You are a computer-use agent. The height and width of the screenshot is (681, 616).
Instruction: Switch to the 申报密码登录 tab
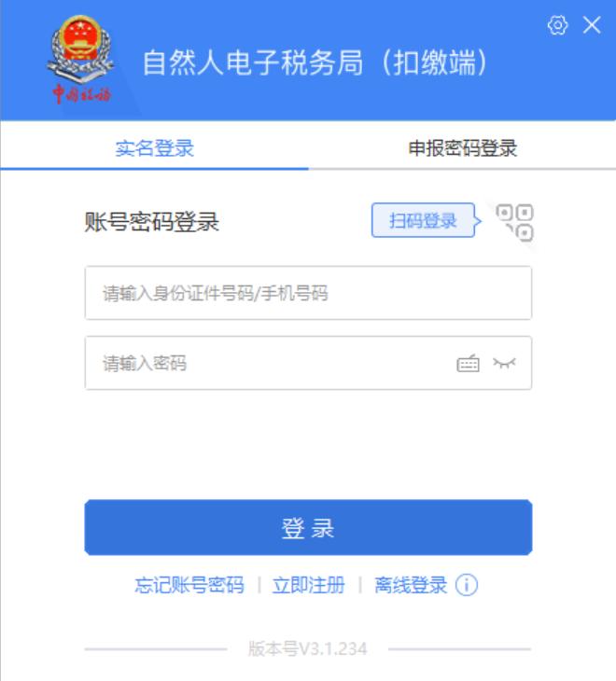(x=462, y=148)
